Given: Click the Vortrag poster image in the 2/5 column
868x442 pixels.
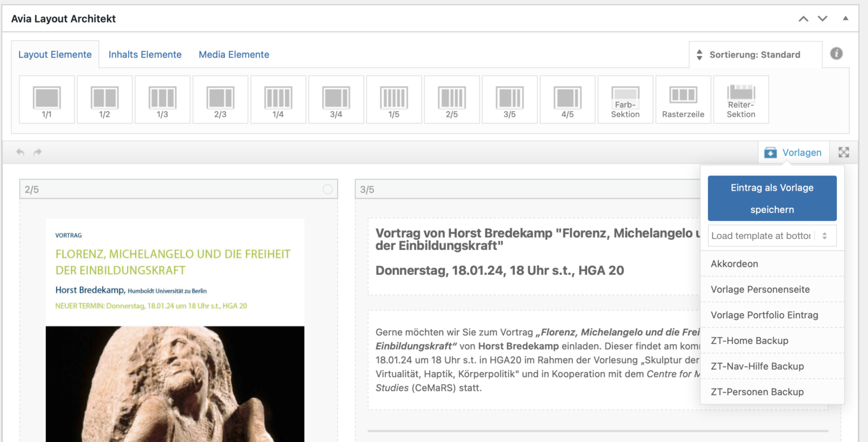Looking at the screenshot, I should coord(175,330).
